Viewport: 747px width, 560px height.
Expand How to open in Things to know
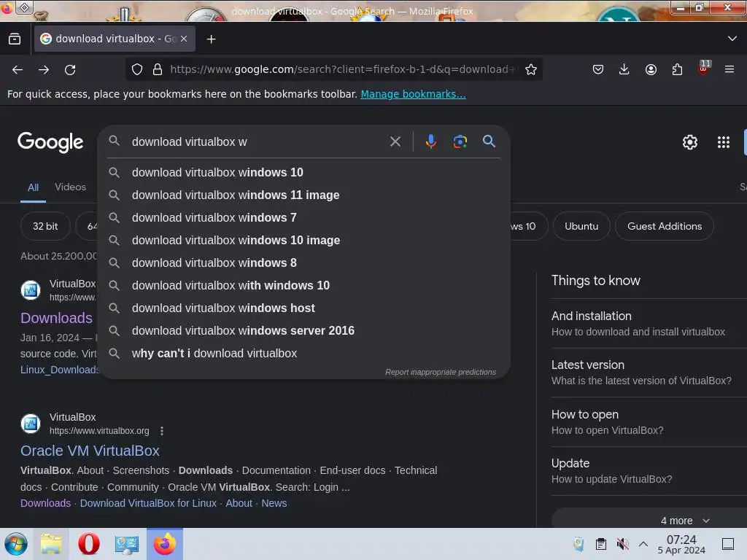(649, 422)
